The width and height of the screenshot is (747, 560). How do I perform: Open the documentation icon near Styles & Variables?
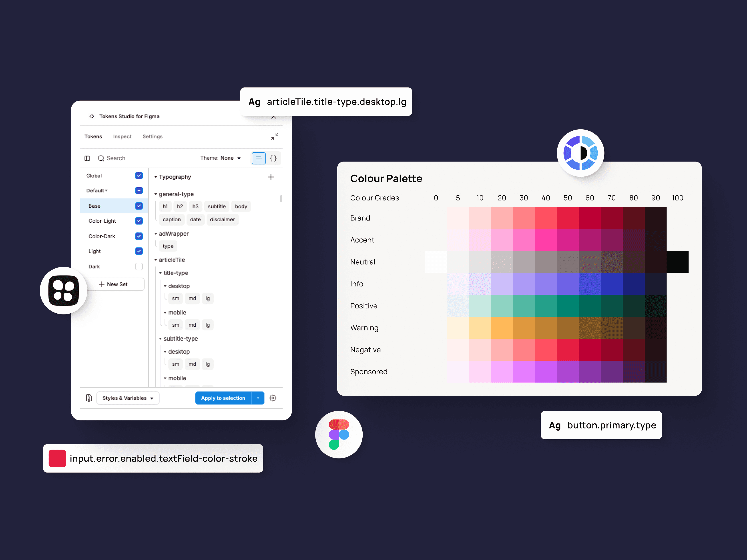(89, 398)
